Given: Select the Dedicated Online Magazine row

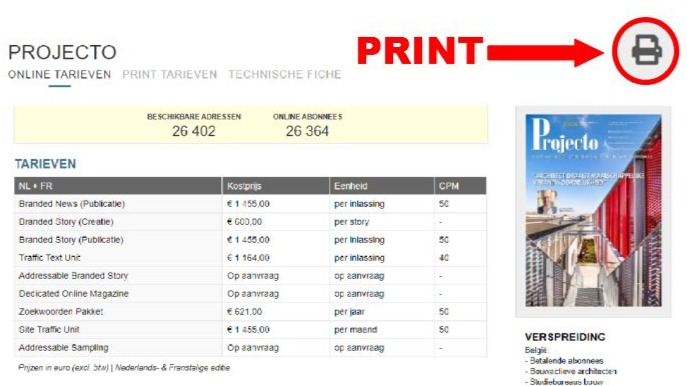Looking at the screenshot, I should [250, 294].
